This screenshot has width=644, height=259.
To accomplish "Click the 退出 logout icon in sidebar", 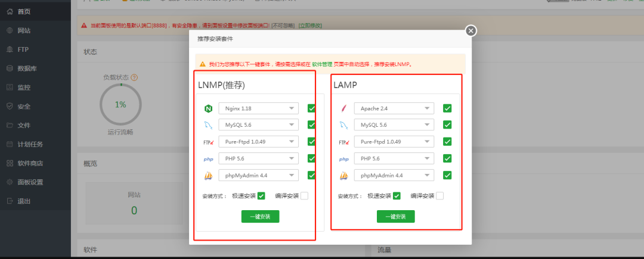I will [10, 201].
